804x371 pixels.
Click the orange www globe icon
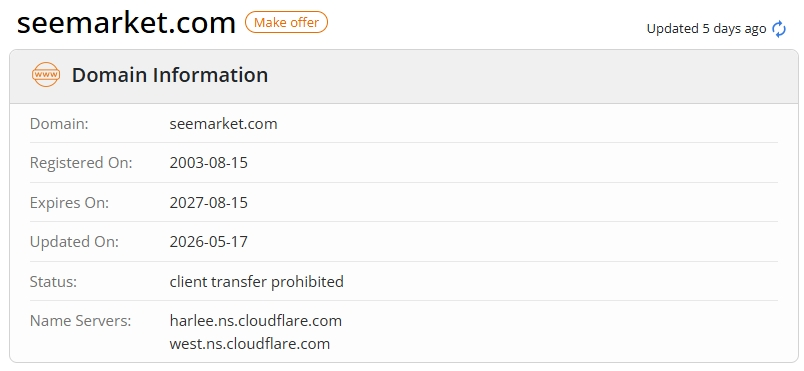[46, 75]
